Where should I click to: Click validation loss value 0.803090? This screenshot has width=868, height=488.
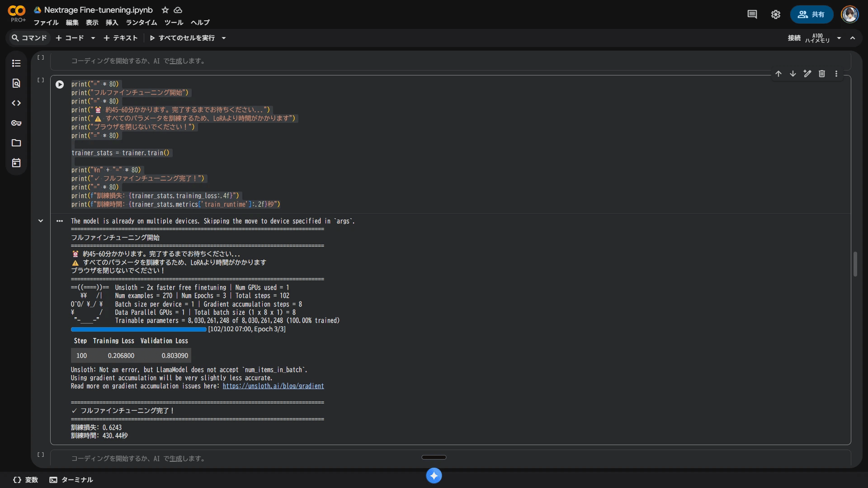pos(175,356)
